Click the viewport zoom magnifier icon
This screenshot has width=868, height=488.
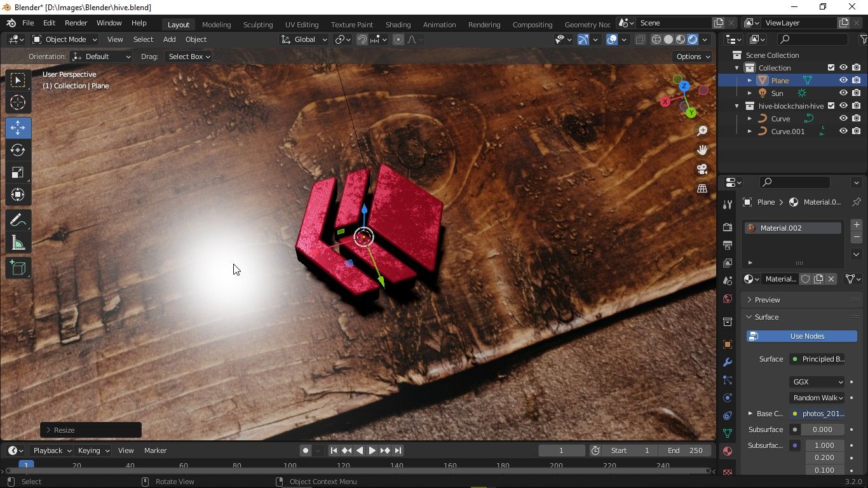pyautogui.click(x=702, y=131)
